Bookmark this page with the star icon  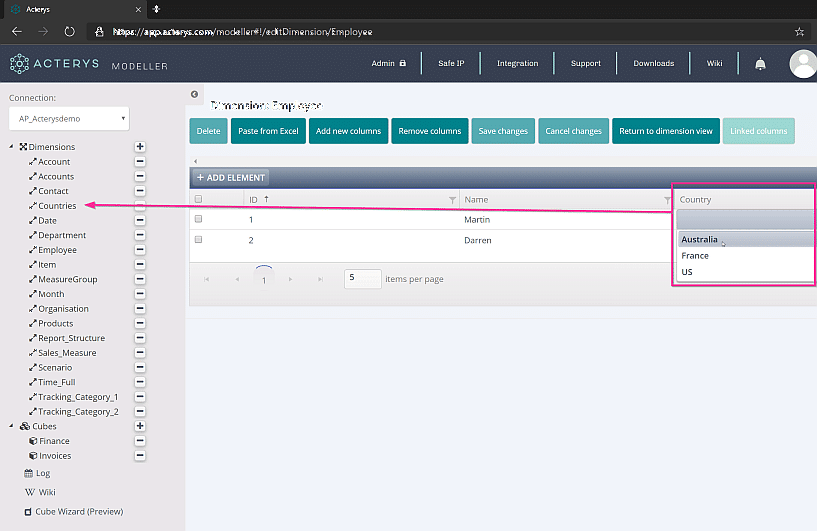[x=799, y=32]
